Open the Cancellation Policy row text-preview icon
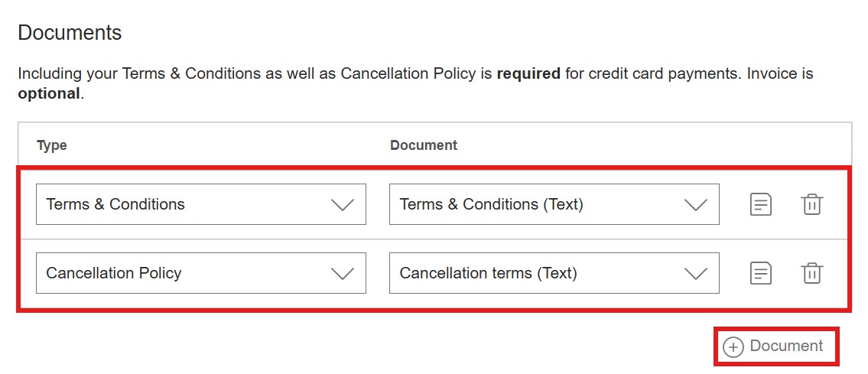This screenshot has height=374, width=868. click(761, 273)
